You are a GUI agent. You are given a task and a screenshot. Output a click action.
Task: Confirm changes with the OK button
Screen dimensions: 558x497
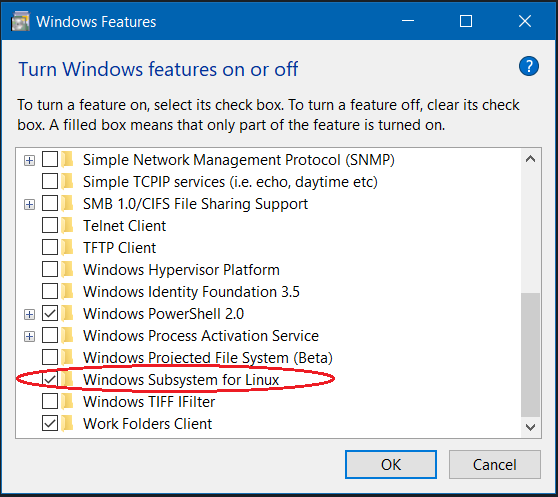point(391,464)
